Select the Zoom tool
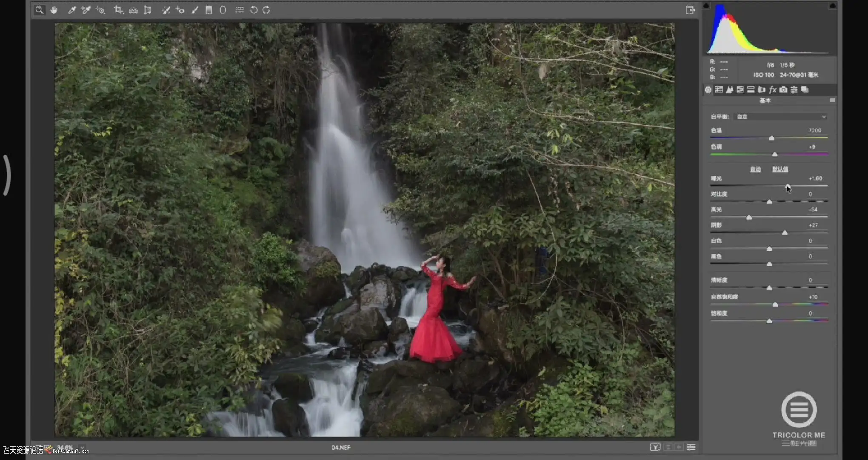Image resolution: width=868 pixels, height=460 pixels. [39, 10]
